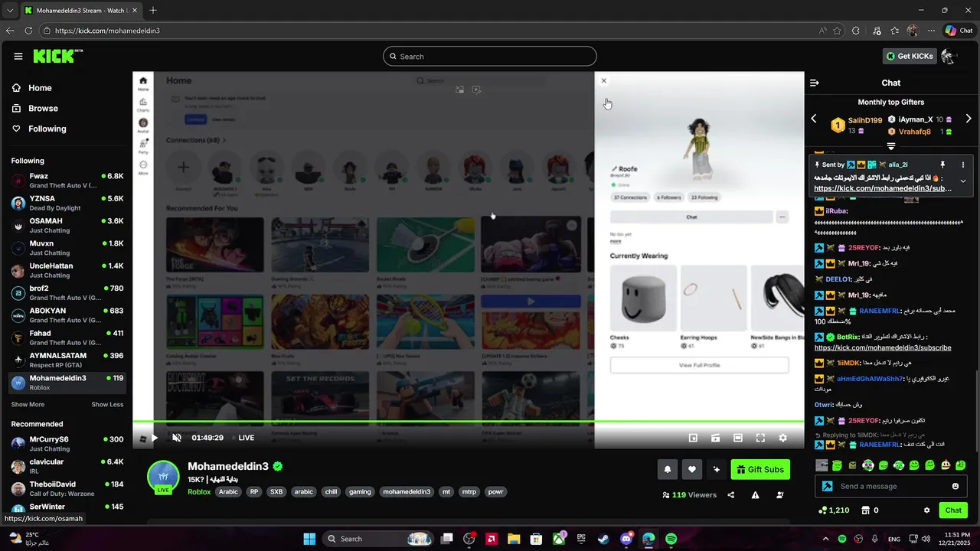Open Spotify from taskbar

(671, 539)
